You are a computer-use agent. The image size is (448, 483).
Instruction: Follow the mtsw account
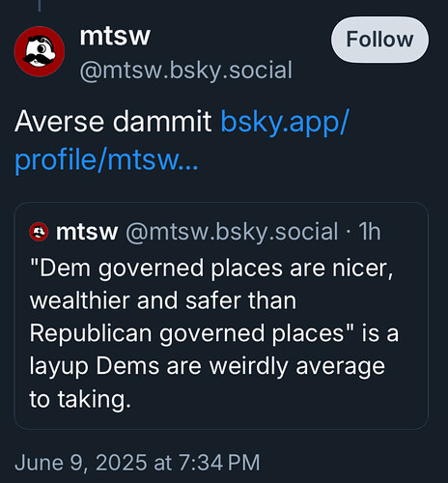(379, 40)
